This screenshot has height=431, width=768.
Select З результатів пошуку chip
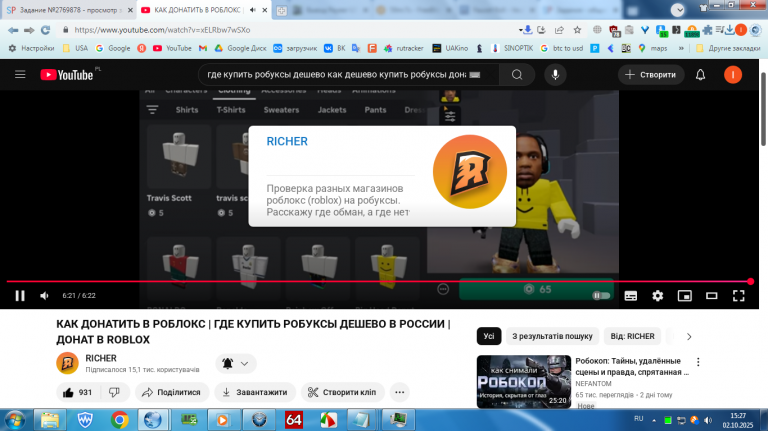(x=552, y=336)
